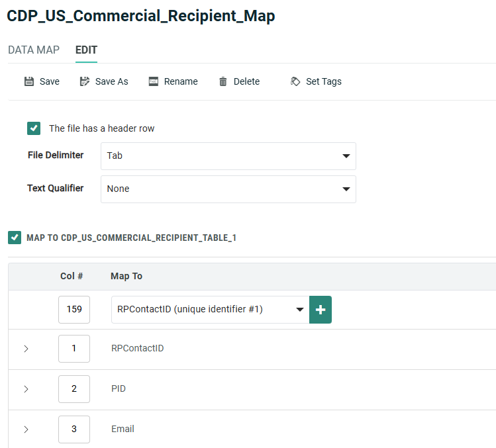Open the File Delimiter dropdown
Screen dimensions: 496x448
(x=228, y=156)
